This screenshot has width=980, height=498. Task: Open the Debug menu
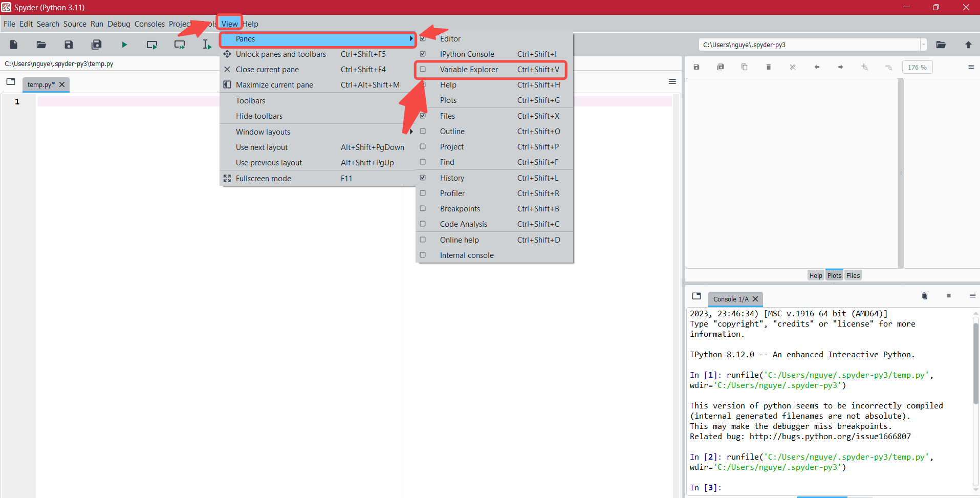click(x=119, y=24)
